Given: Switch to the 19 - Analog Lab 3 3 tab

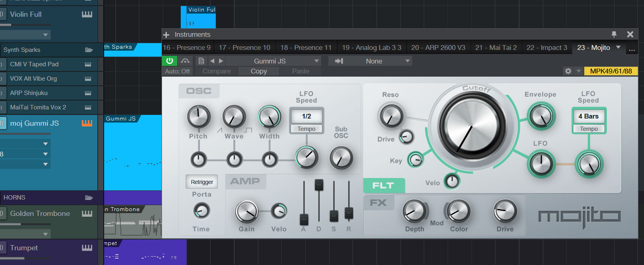Looking at the screenshot, I should point(372,48).
